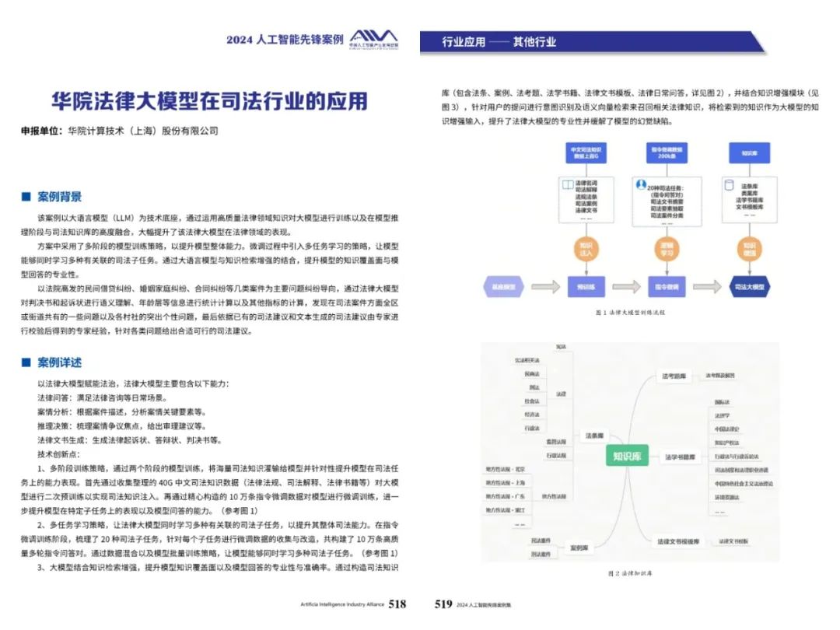Select the 指令微调 flow box
The image size is (840, 630).
point(667,286)
